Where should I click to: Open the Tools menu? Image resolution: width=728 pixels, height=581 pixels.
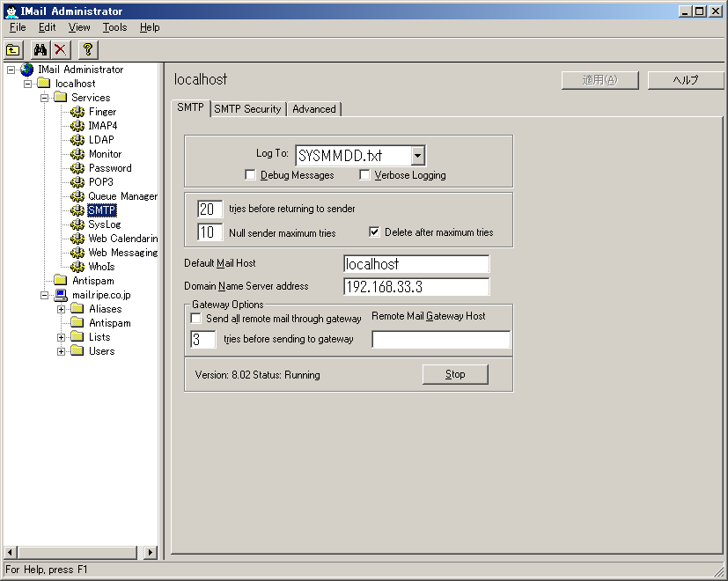(x=114, y=27)
